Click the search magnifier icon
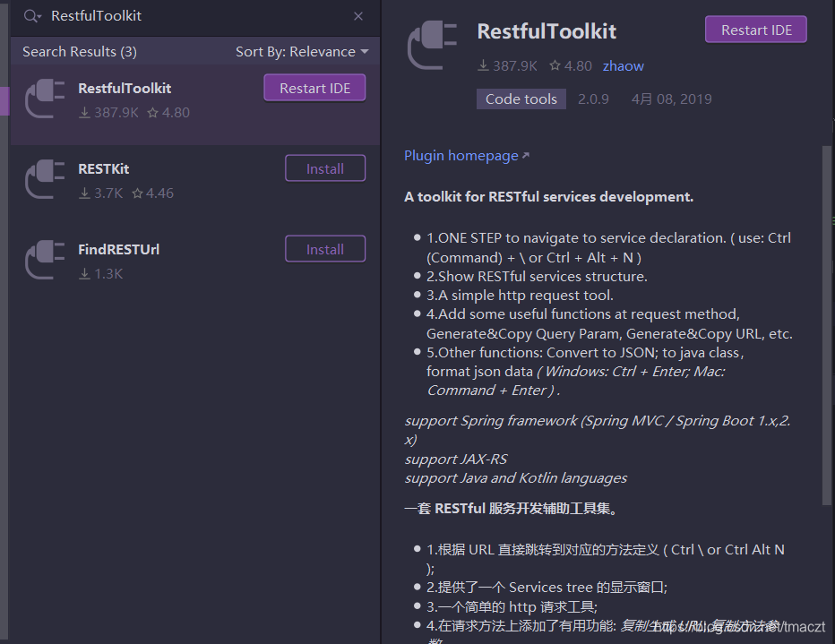835x644 pixels. click(x=32, y=16)
